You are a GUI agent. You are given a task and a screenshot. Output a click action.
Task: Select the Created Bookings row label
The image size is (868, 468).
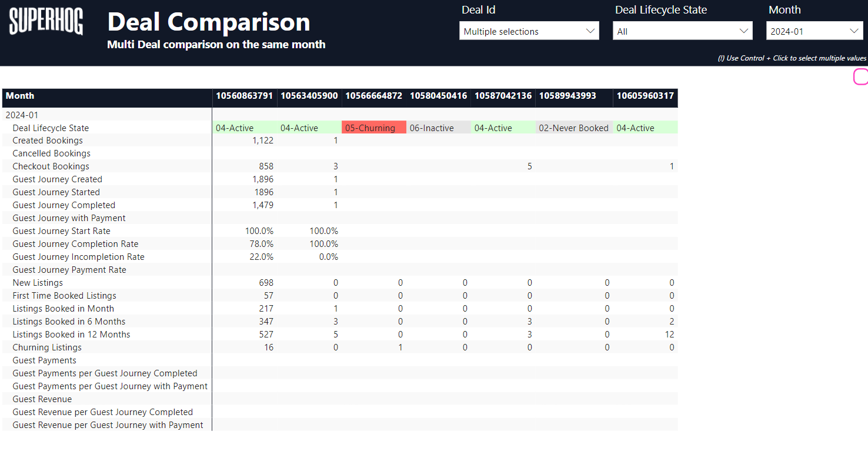point(48,141)
